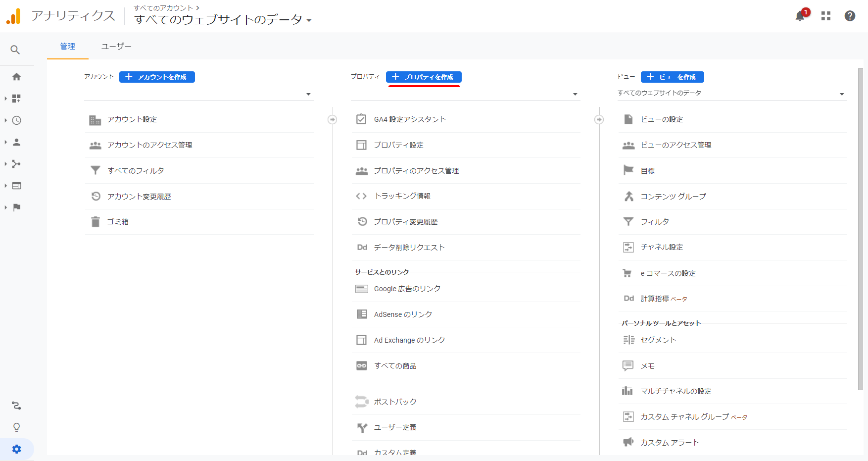Click the vertical scrollbar on the right
This screenshot has width=868, height=461.
860,228
